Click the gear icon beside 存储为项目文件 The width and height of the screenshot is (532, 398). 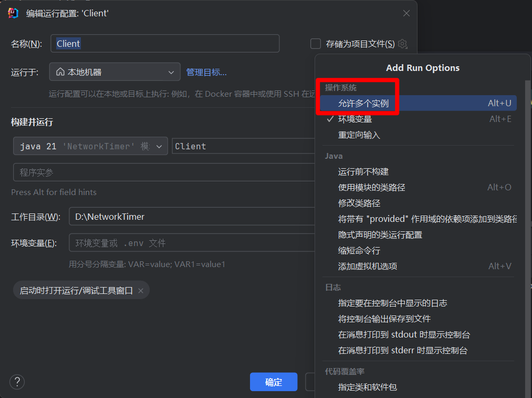point(402,44)
